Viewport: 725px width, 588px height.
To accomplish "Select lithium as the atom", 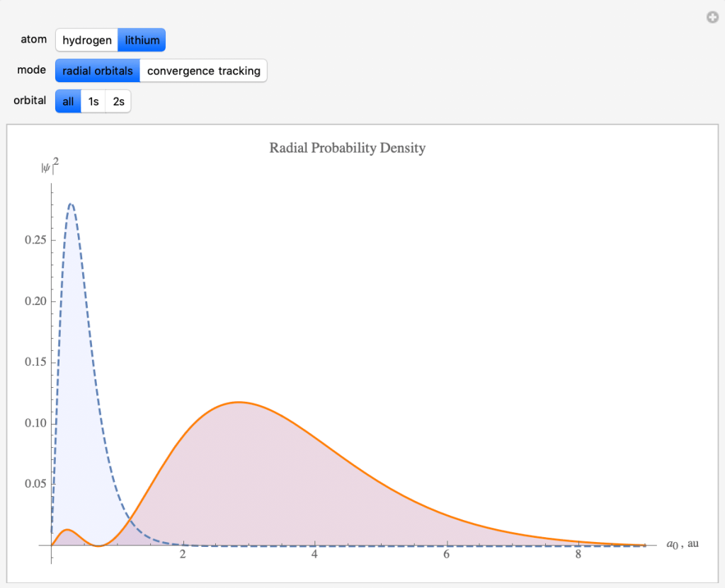I will coord(142,40).
